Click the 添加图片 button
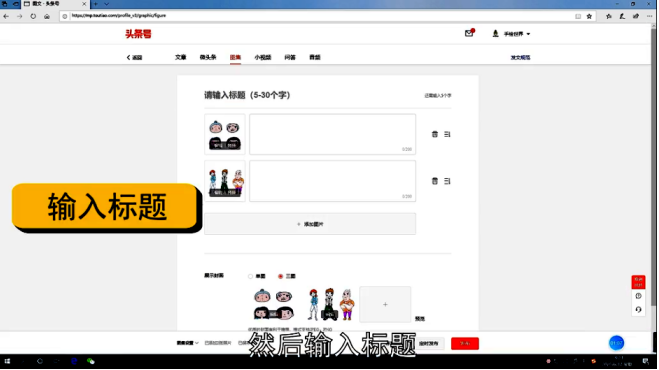Screen dimensions: 659x370 310,224
